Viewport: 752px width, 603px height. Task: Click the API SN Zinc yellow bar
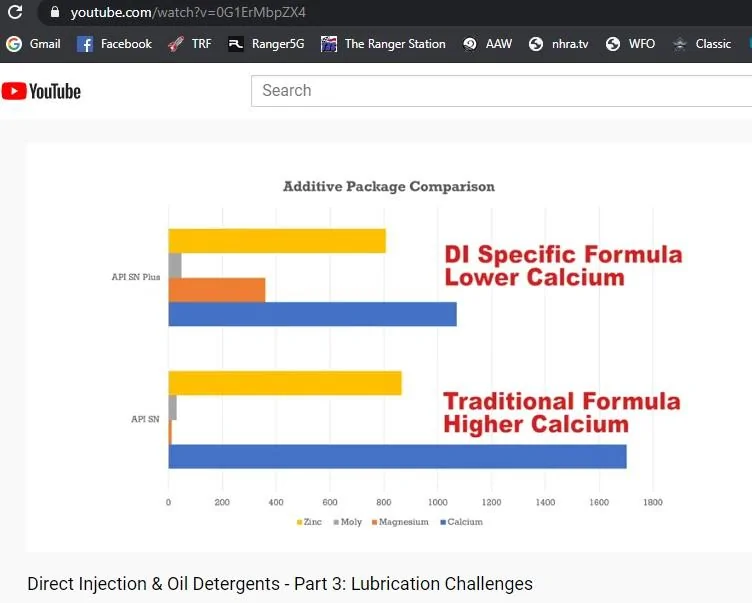click(x=285, y=383)
